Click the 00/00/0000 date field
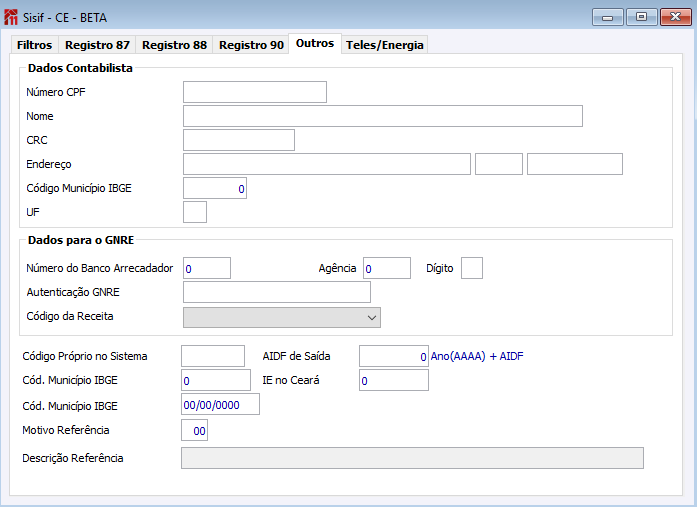Screen dimensions: 697x507 tap(220, 404)
